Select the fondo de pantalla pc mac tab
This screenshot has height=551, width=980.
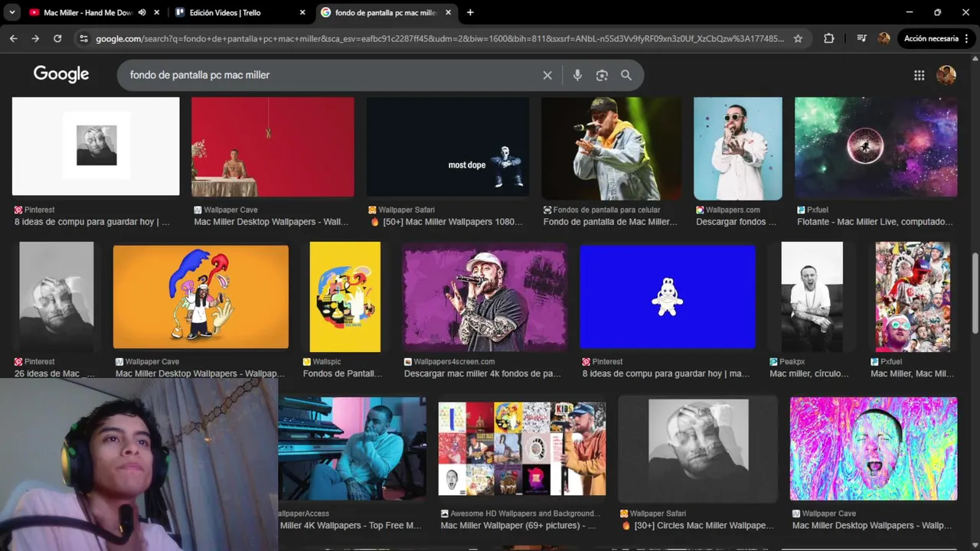pyautogui.click(x=385, y=12)
